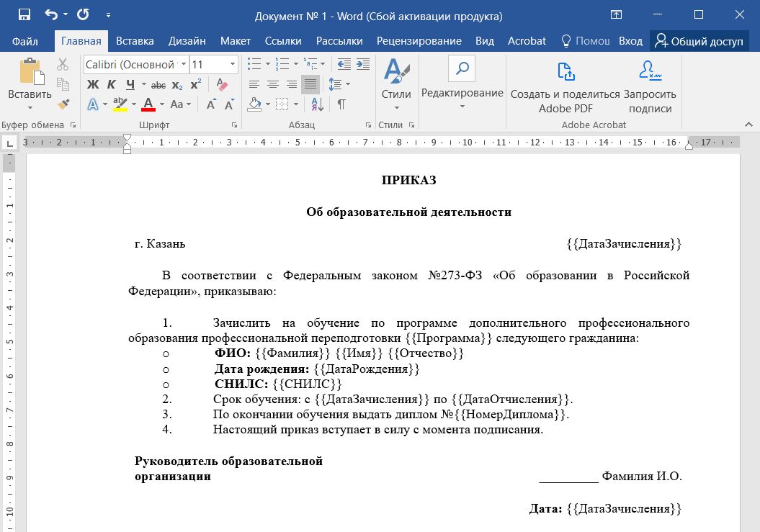Viewport: 760px width, 532px height.
Task: Open the Calibri font name box
Action: pos(135,65)
